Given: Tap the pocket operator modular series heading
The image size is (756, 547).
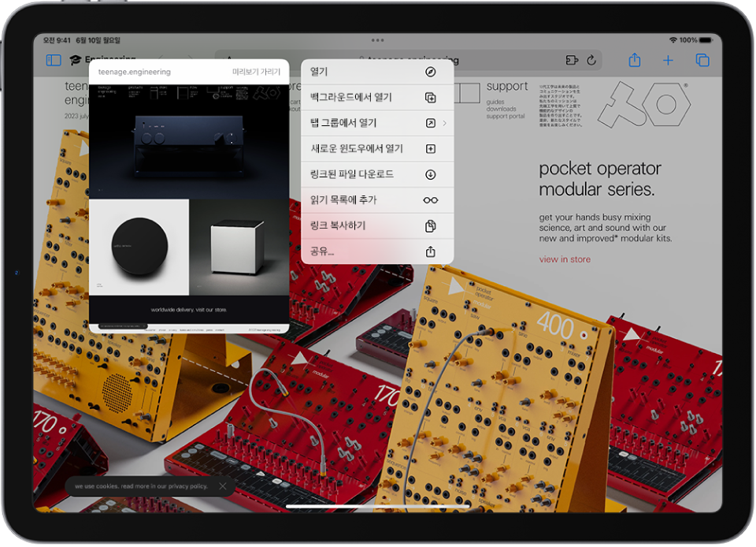Looking at the screenshot, I should coord(600,179).
